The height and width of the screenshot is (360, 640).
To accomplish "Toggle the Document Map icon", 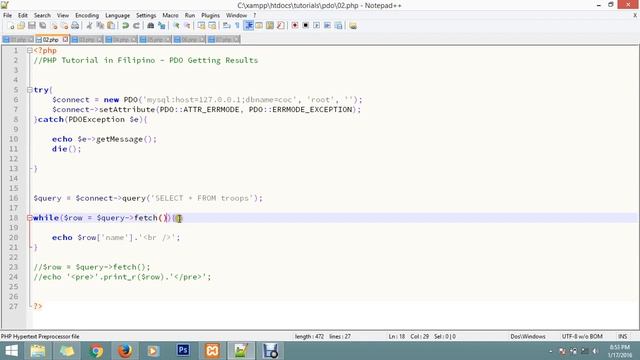I will click(x=270, y=26).
